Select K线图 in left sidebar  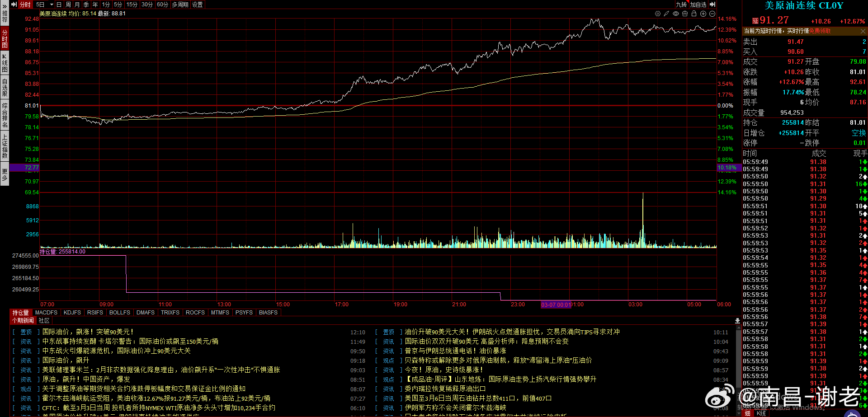coord(5,63)
